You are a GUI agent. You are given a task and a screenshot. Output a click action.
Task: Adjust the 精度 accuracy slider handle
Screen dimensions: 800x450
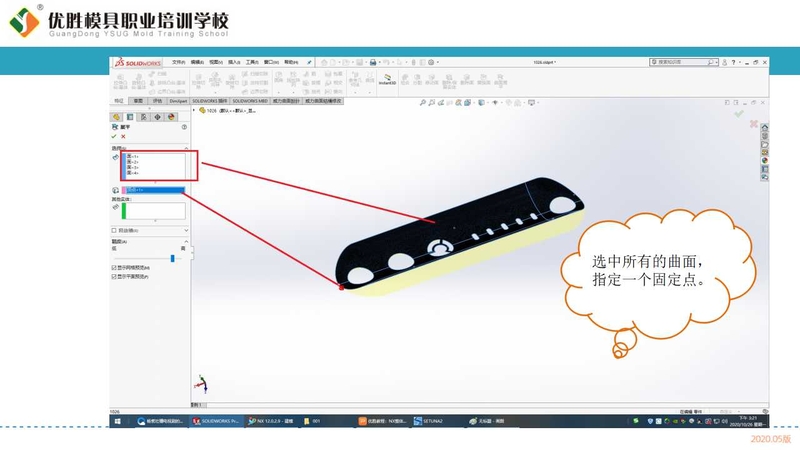click(x=172, y=257)
